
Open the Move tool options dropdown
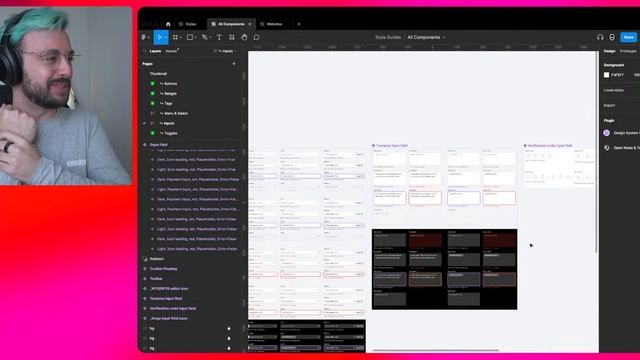pos(165,37)
